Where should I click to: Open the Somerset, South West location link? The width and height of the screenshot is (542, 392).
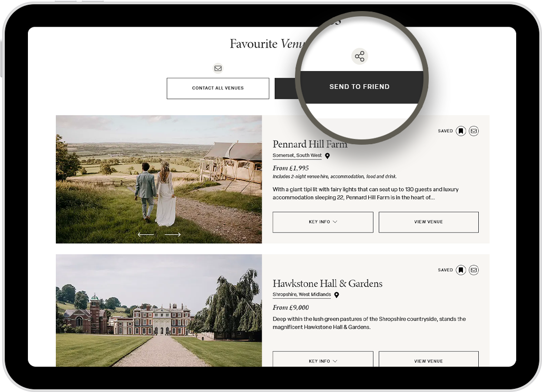pyautogui.click(x=297, y=155)
